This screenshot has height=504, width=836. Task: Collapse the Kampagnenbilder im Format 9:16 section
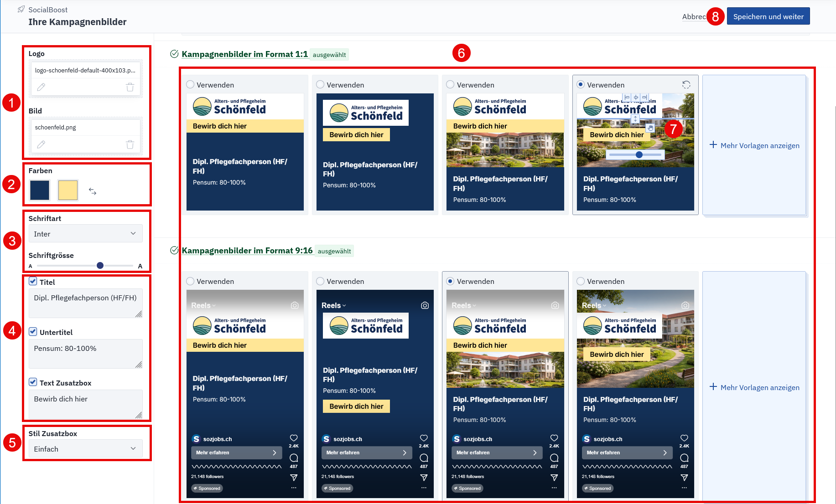pos(247,251)
